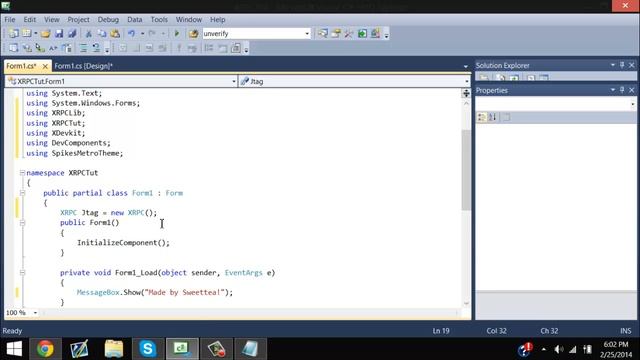Click the Copy icon in the toolbar
Image resolution: width=640 pixels, height=360 pixels.
click(102, 33)
